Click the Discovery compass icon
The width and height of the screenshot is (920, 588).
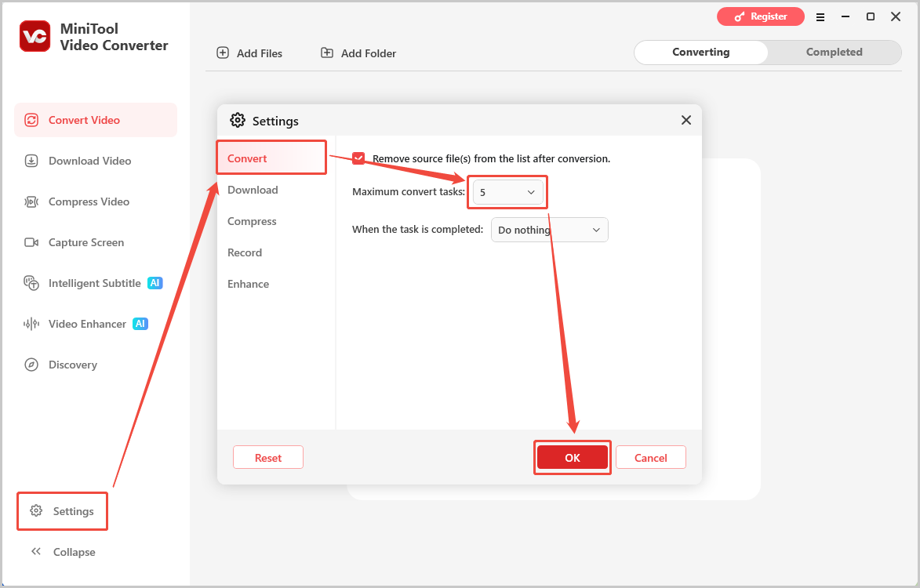[31, 365]
